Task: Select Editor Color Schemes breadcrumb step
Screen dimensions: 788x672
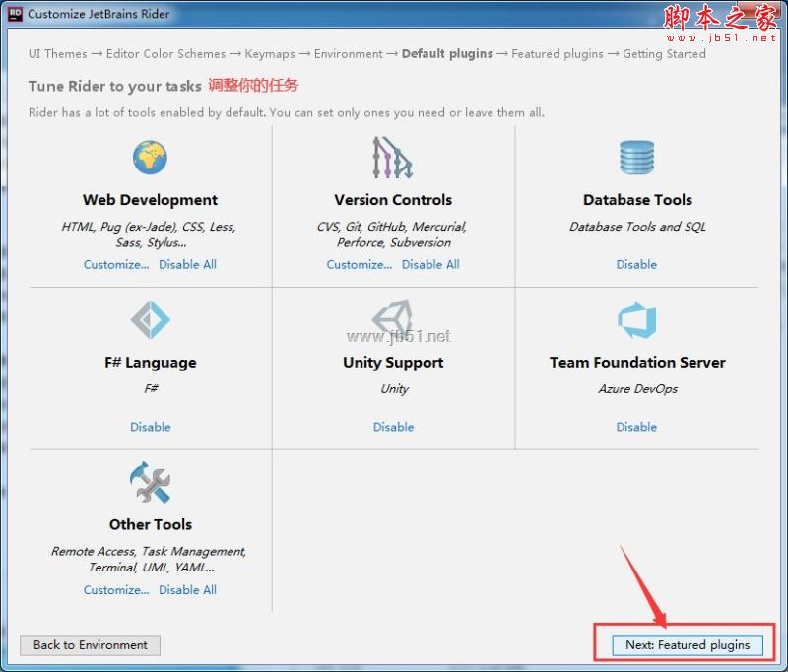Action: click(165, 54)
